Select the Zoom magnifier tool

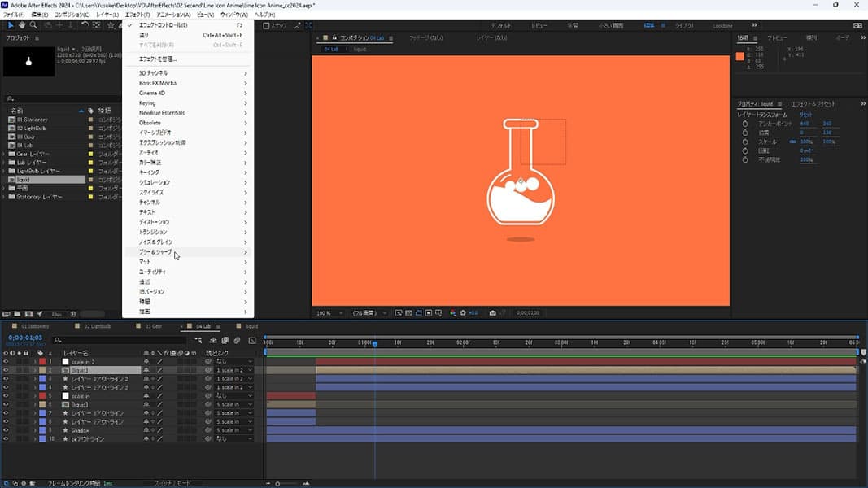pyautogui.click(x=33, y=25)
